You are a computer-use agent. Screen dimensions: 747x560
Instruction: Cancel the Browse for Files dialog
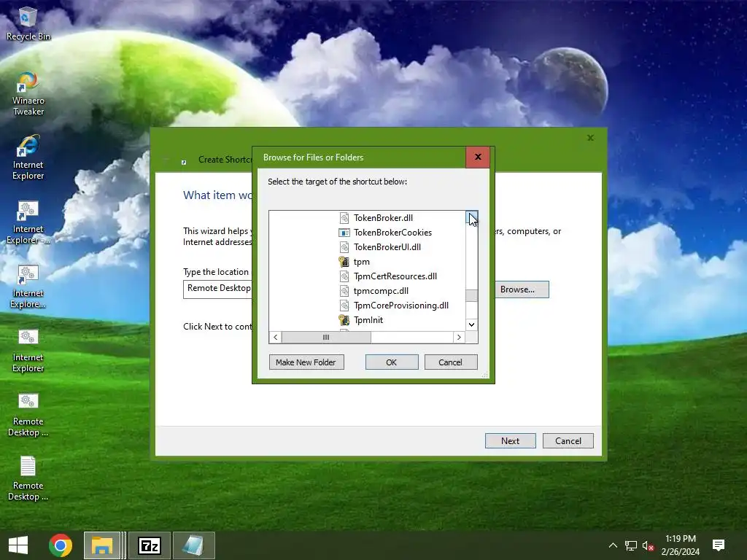[x=451, y=362]
